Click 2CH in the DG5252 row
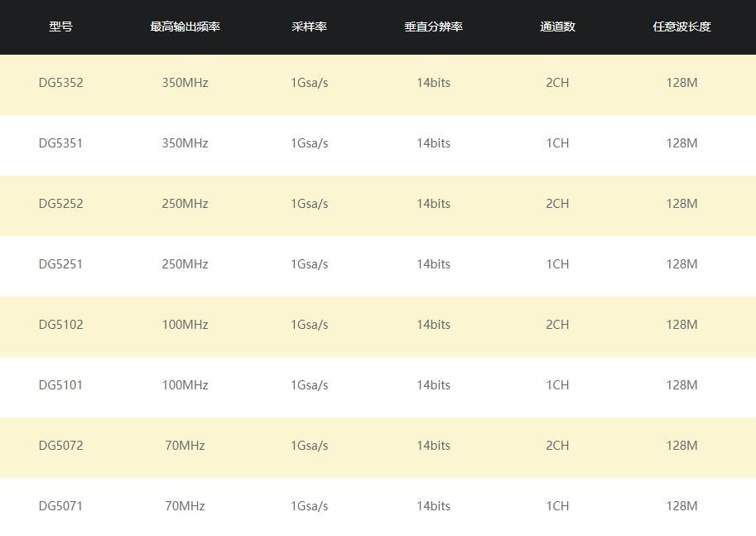This screenshot has height=536, width=756. pyautogui.click(x=557, y=204)
